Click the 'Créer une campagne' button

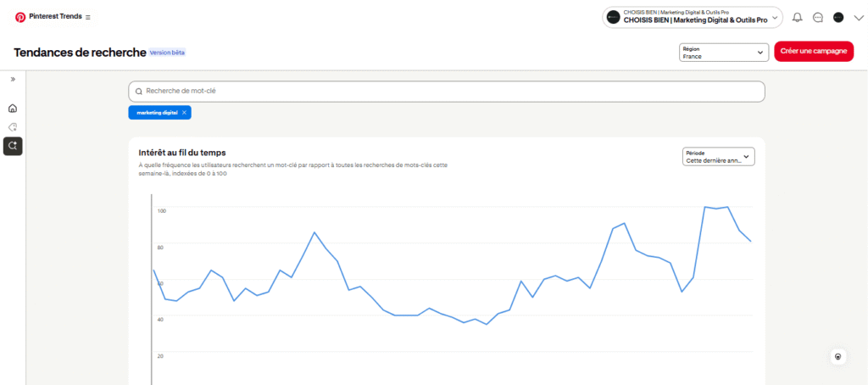point(813,52)
